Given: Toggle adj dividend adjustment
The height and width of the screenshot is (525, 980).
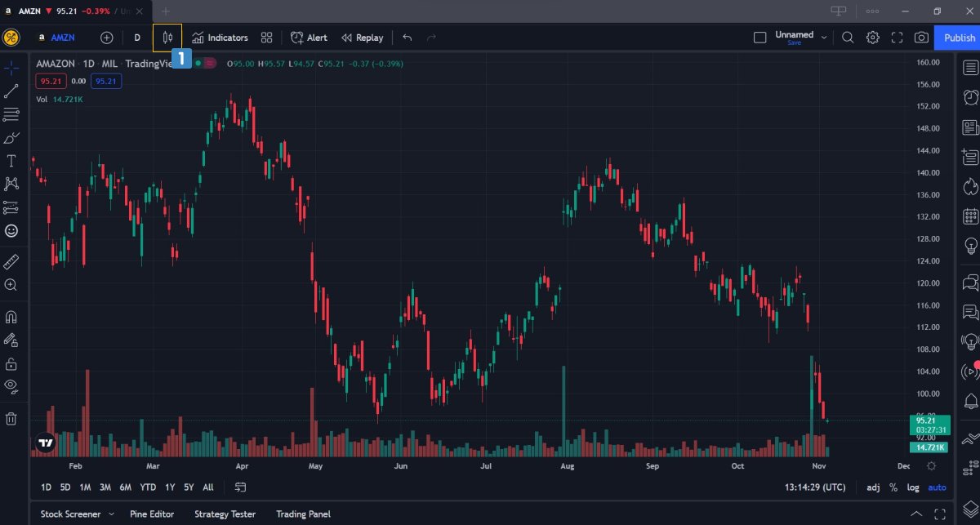Looking at the screenshot, I should (873, 487).
